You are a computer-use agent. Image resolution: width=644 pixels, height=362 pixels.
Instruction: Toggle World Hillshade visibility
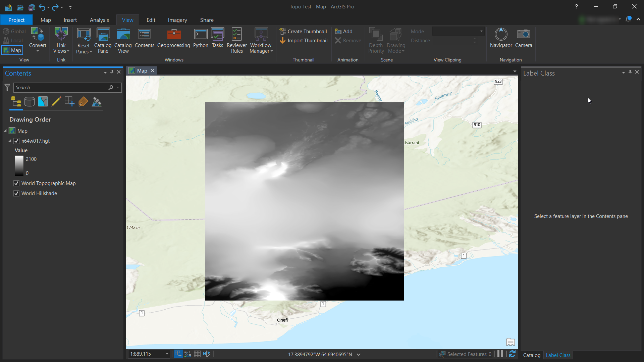(x=16, y=193)
